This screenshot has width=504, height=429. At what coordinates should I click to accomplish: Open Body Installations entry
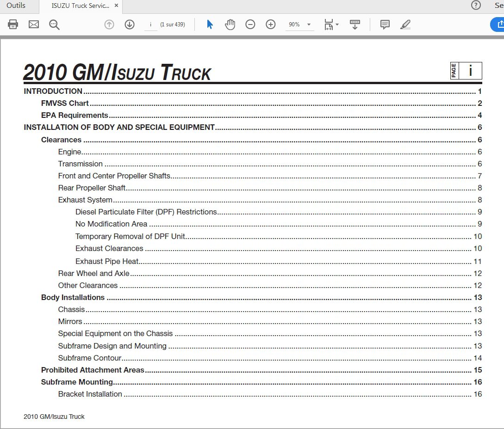tap(261, 297)
